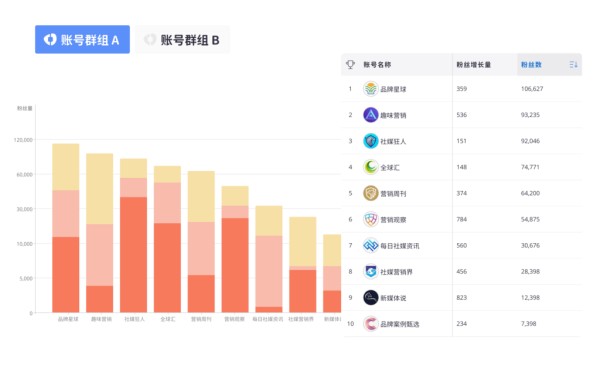Click the 每日社媒资讯 stacked bar in chart
This screenshot has height=390, width=600.
(x=269, y=259)
